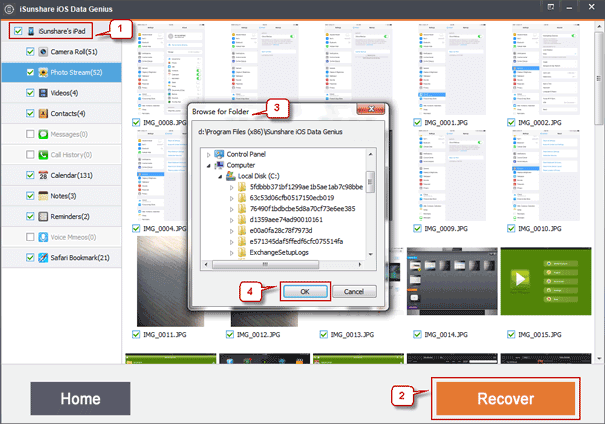Click the Photo Stream sunflower icon
Image resolution: width=605 pixels, height=424 pixels.
(x=43, y=73)
